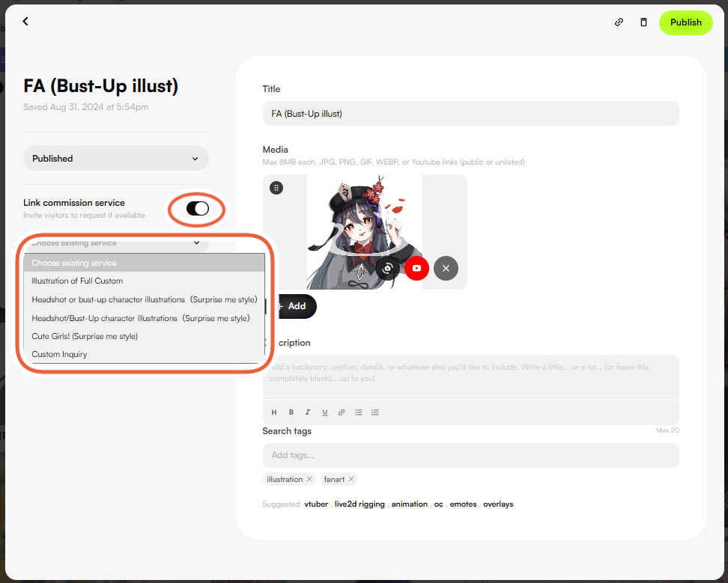Open the Published status dropdown

point(116,159)
